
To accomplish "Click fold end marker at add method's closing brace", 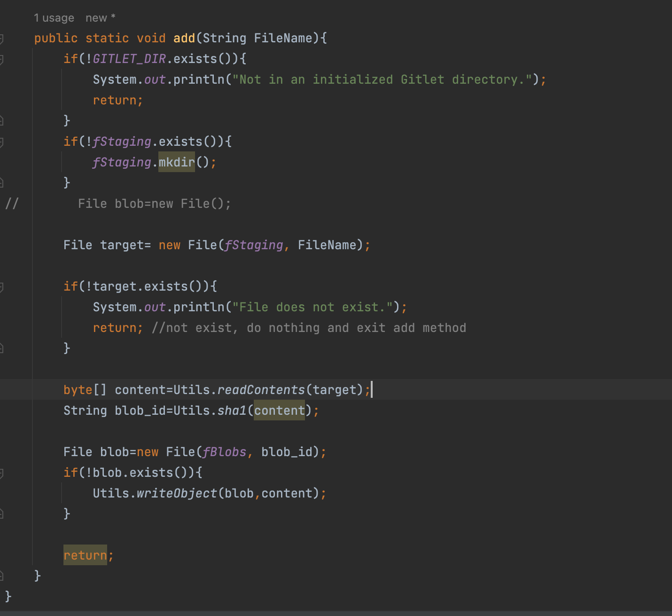I will [x=1, y=575].
